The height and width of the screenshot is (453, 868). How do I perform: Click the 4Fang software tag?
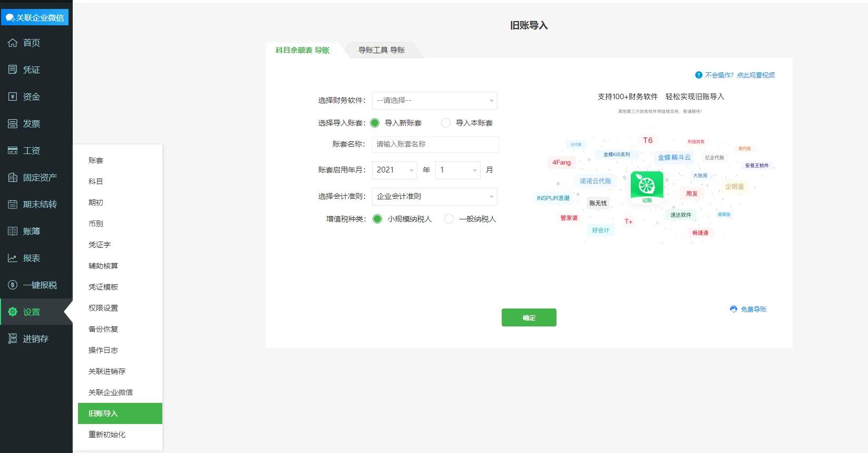[561, 162]
